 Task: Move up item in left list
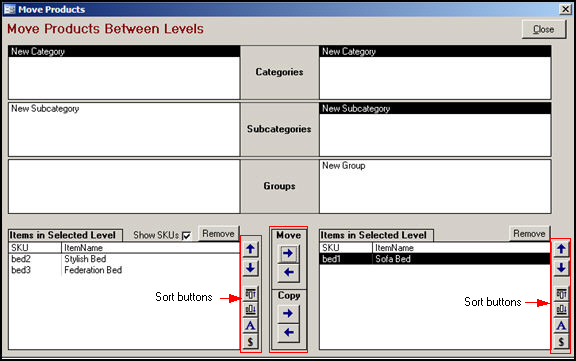[x=251, y=249]
